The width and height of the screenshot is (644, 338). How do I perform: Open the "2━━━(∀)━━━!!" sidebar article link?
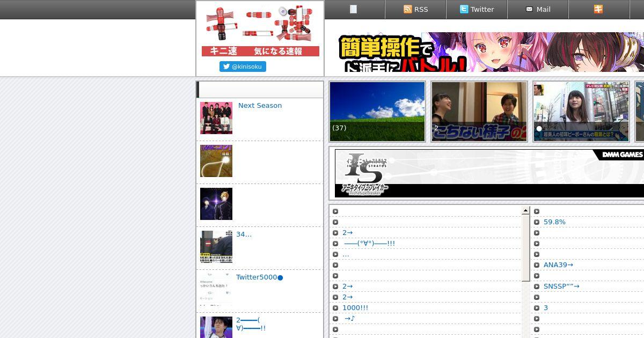pyautogui.click(x=251, y=324)
